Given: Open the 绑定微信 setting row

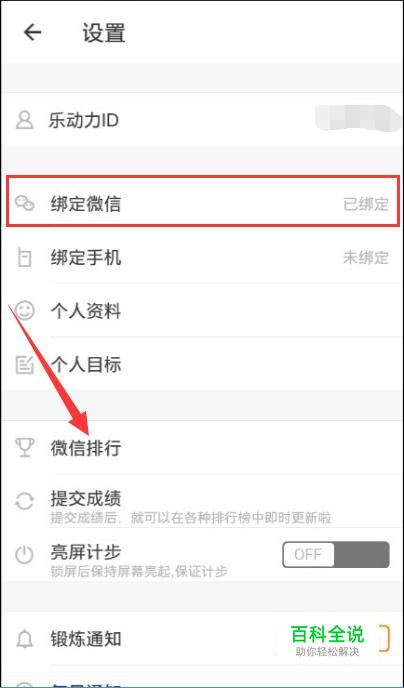Looking at the screenshot, I should pyautogui.click(x=203, y=201).
